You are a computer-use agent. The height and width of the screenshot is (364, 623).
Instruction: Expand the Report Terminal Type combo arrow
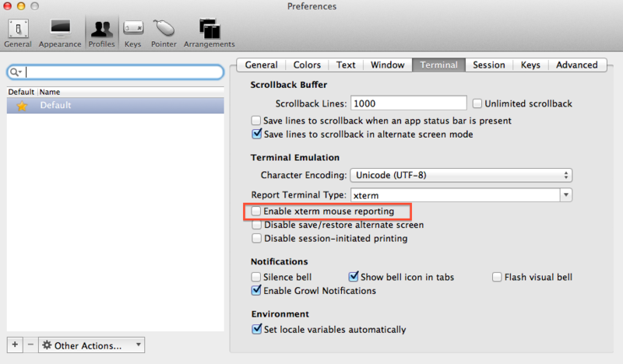tap(566, 194)
